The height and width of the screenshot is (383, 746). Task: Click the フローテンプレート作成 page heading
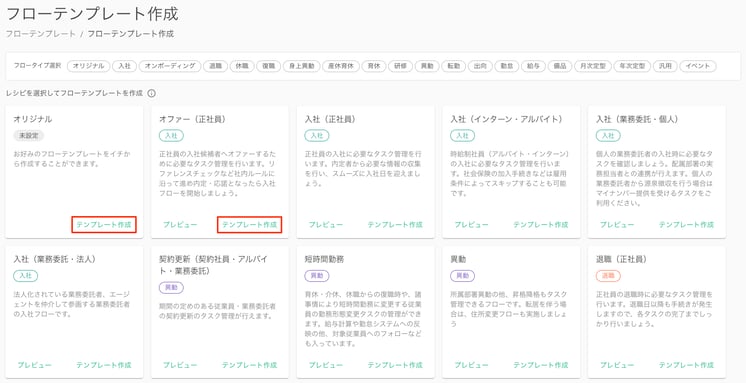(92, 14)
